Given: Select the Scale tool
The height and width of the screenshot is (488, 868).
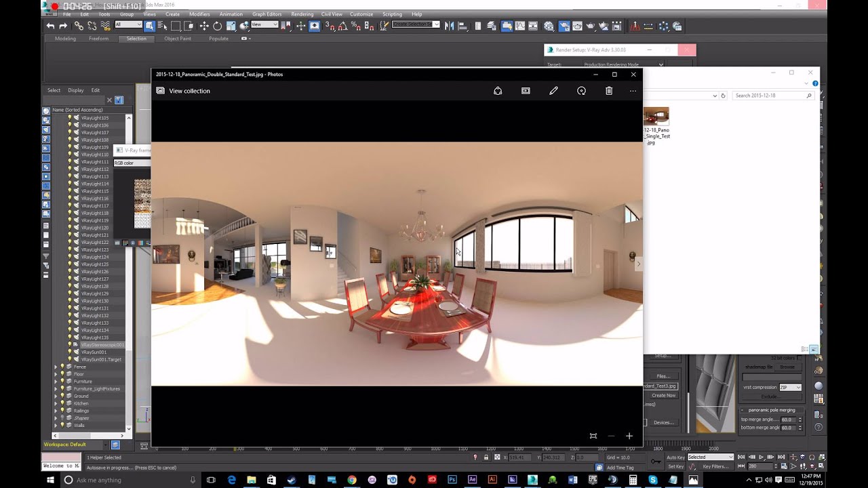Looking at the screenshot, I should 231,26.
